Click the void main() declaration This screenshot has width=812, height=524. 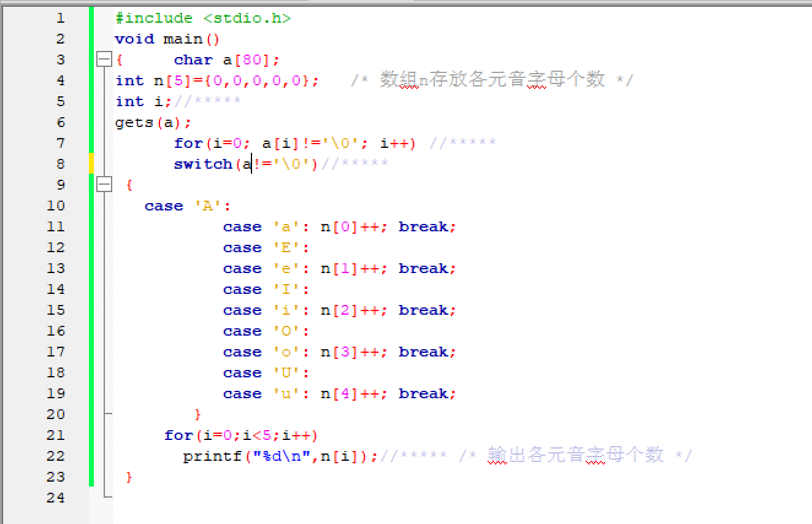167,39
